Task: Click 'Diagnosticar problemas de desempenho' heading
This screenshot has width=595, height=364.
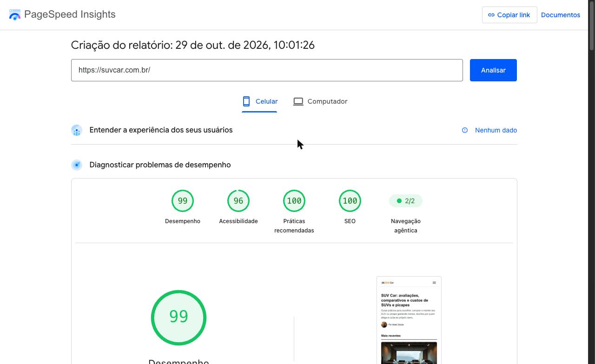Action: coord(160,165)
